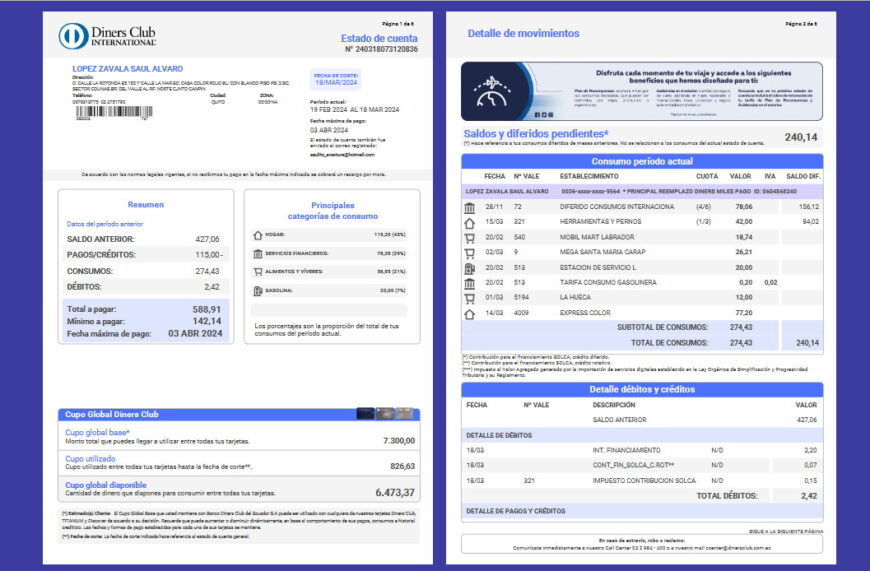Screen dimensions: 870x571
Task: Click the cart icon on MOBIL MART LABRADOR row
Action: pos(469,238)
